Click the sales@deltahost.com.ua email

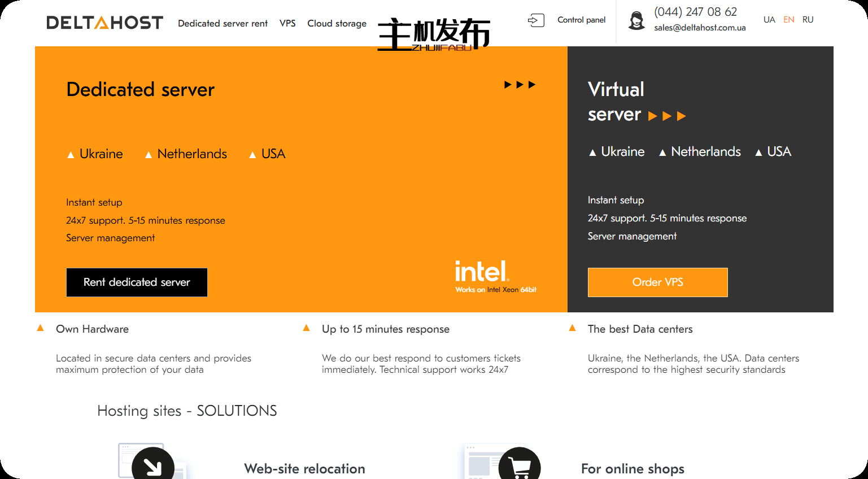tap(700, 28)
